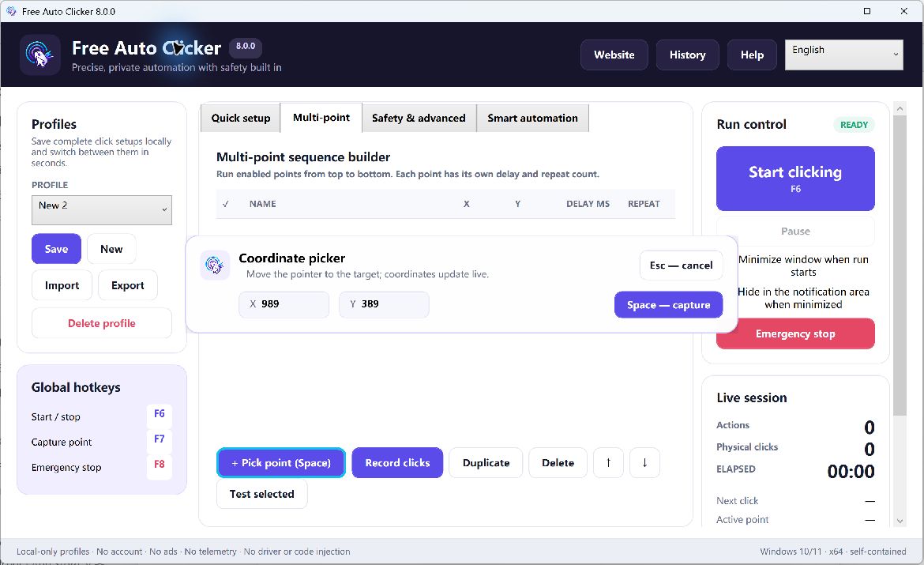Viewport: 924px width, 565px height.
Task: Open the English language dropdown
Action: pos(844,55)
